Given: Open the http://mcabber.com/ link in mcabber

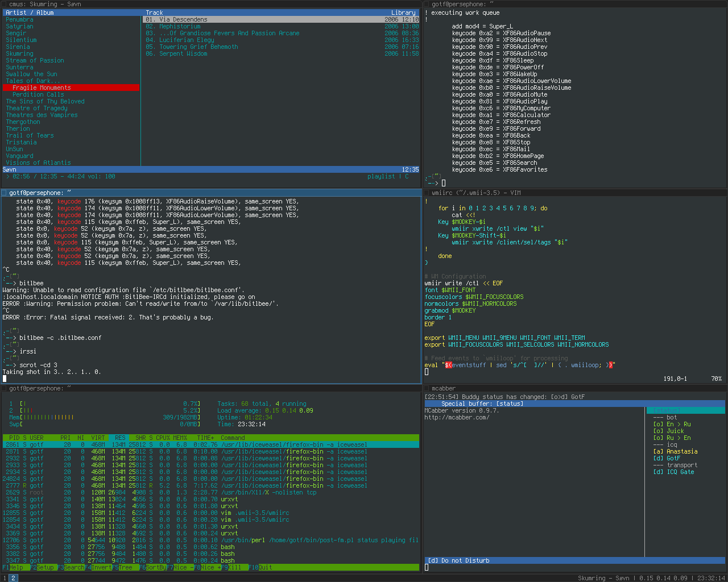Looking at the screenshot, I should [457, 417].
